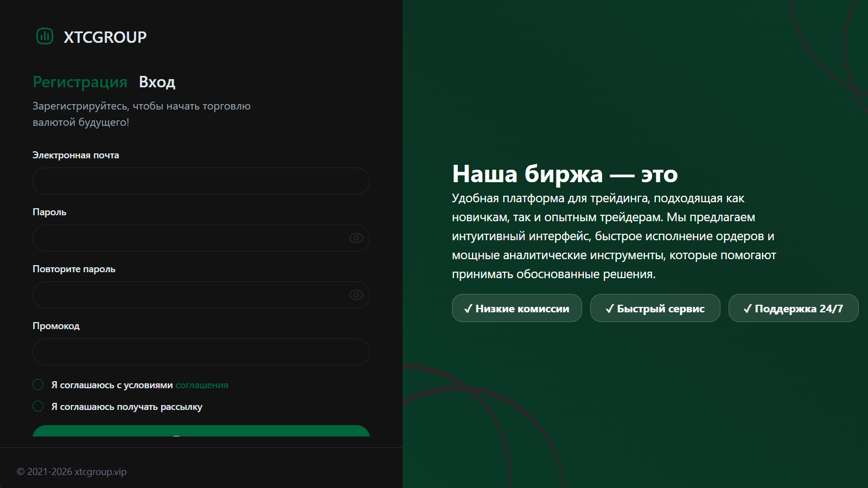Click the Быстрый сервис badge

[x=655, y=308]
